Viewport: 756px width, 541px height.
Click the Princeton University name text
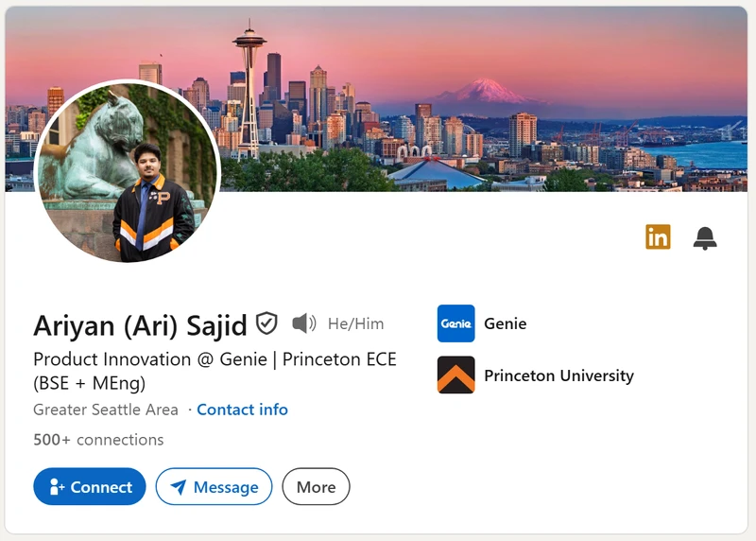(558, 375)
